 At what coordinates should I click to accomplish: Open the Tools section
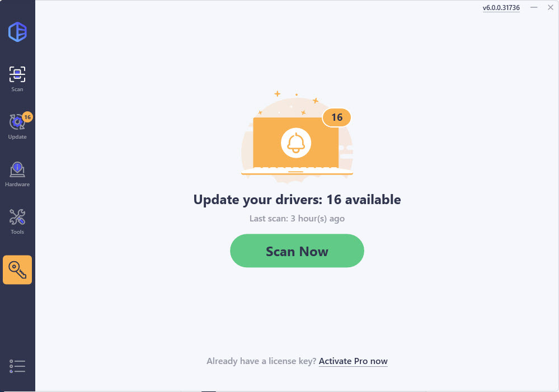point(17,221)
